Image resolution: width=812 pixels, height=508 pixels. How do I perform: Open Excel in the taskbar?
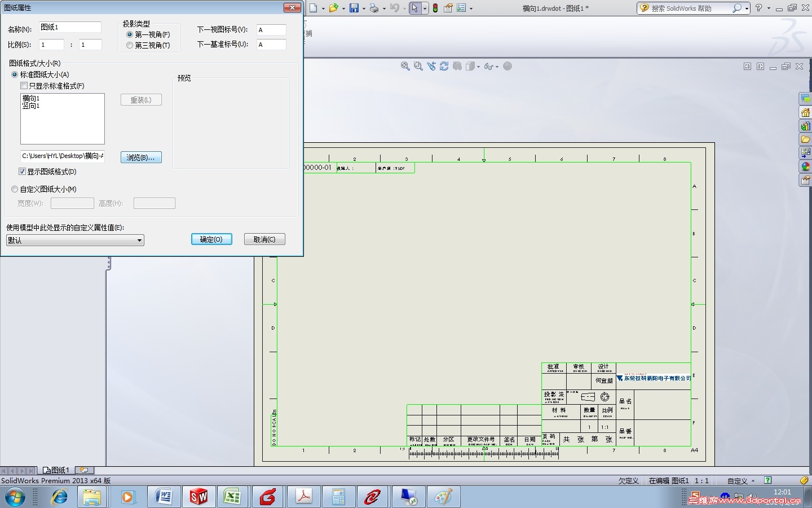pos(233,497)
